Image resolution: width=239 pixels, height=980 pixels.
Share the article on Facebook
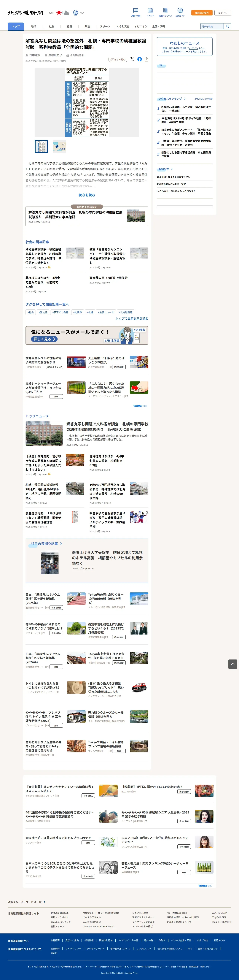tap(139, 59)
